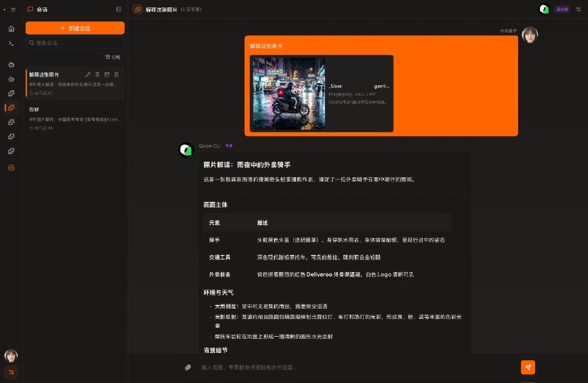Rename conversation 解释这张照片 with pencil icon
Screen dimensions: 588x383
click(87, 75)
